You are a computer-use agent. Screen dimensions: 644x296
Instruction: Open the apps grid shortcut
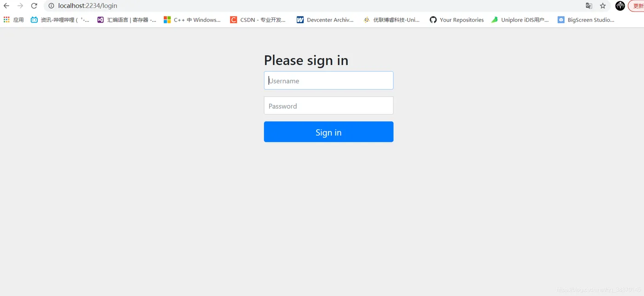click(14, 20)
